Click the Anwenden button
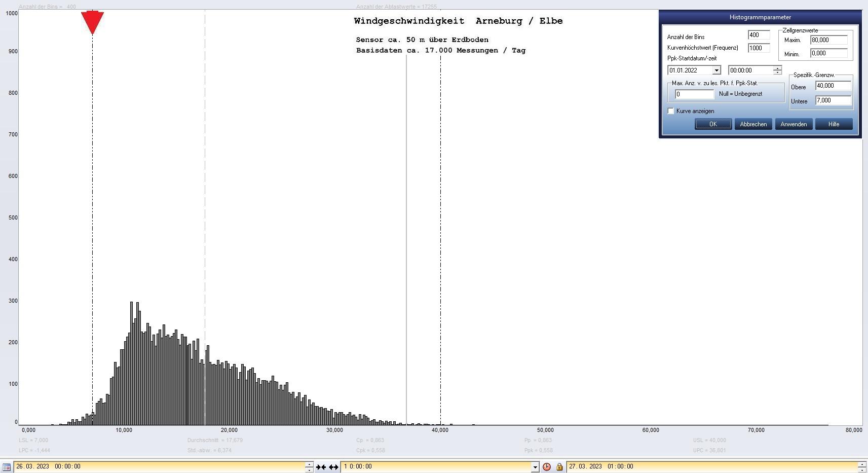The image size is (868, 473). pyautogui.click(x=794, y=124)
